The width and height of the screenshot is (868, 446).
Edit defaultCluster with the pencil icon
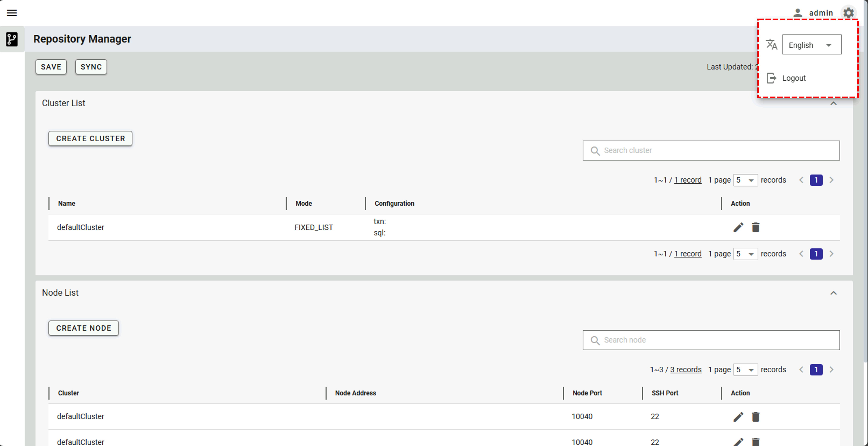(738, 227)
